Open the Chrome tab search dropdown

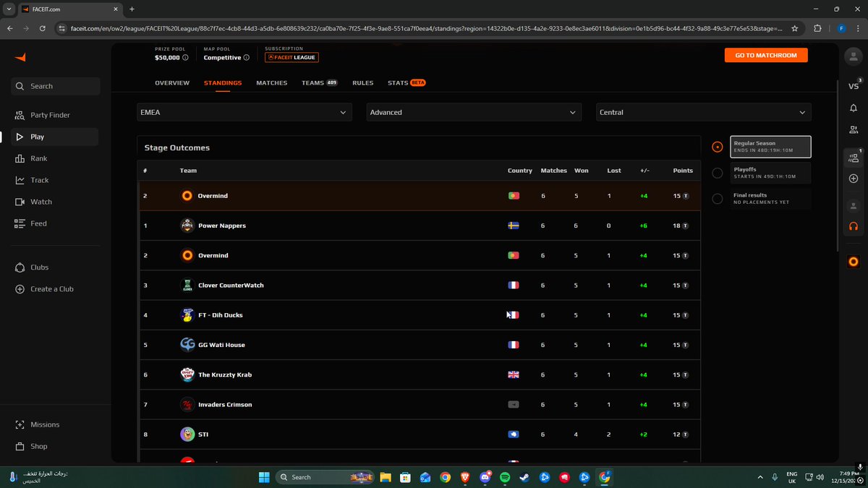pyautogui.click(x=9, y=9)
